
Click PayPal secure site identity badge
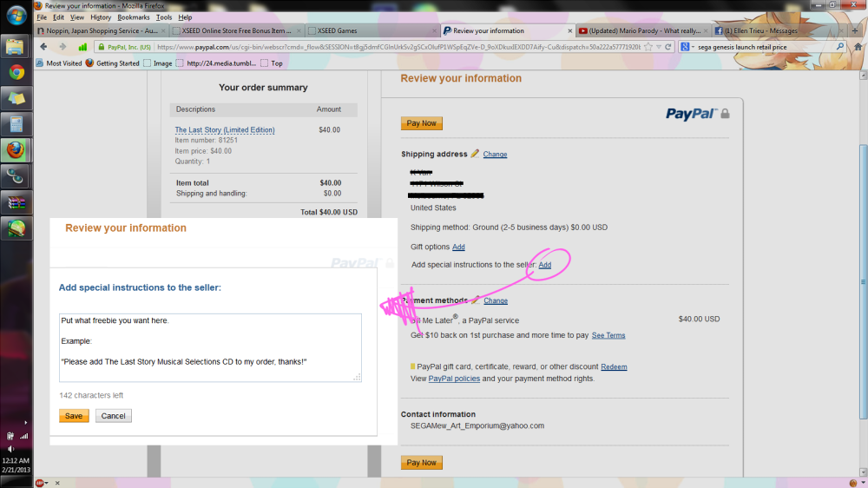124,47
